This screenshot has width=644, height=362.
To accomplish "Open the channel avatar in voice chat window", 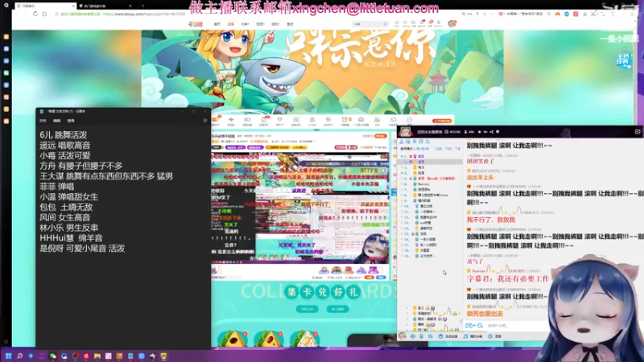I will (405, 132).
